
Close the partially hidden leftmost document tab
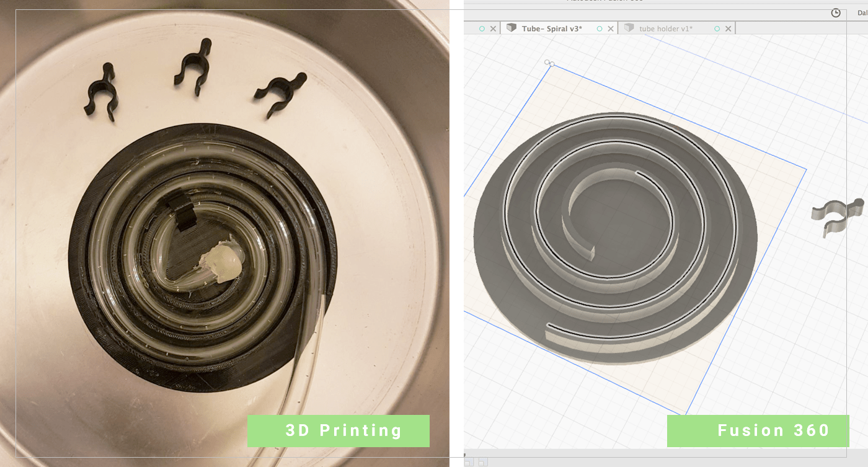pyautogui.click(x=494, y=29)
